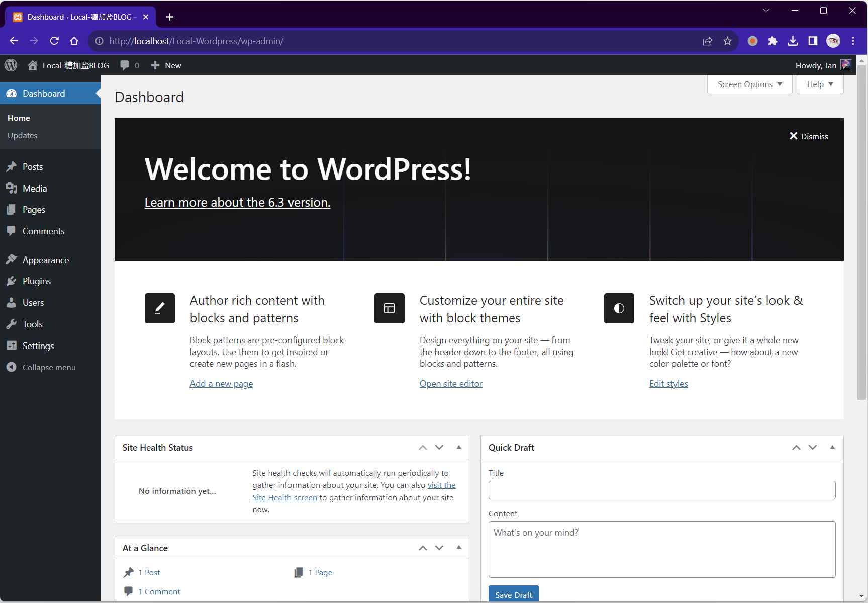This screenshot has height=603, width=868.
Task: Open browser extensions puzzle icon
Action: click(x=773, y=41)
